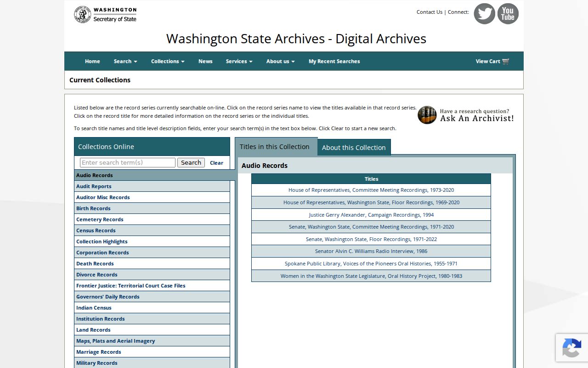Screen dimensions: 588x368
Task: Expand the About us dropdown menu
Action: tap(280, 61)
